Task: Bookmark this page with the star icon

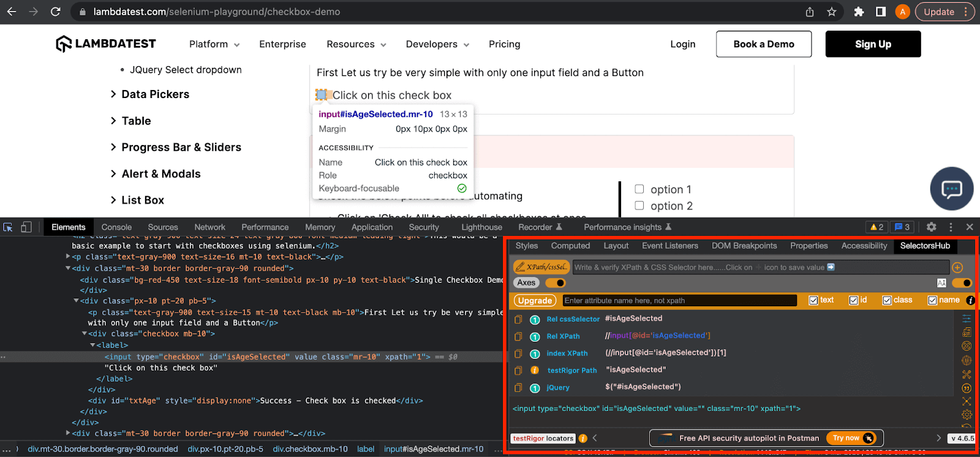Action: click(831, 12)
